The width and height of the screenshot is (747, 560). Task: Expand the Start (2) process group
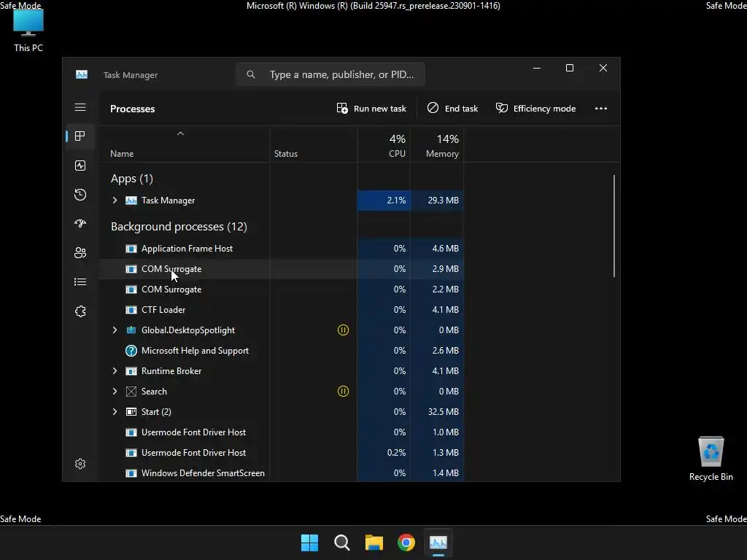coord(115,412)
